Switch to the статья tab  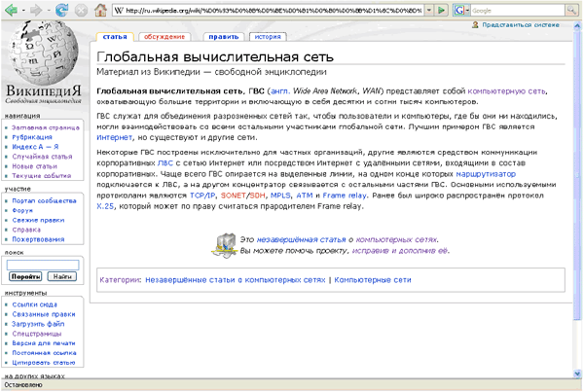tap(115, 37)
